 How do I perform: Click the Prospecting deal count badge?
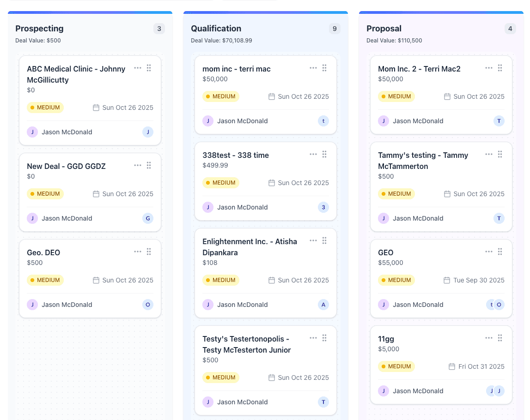(159, 29)
